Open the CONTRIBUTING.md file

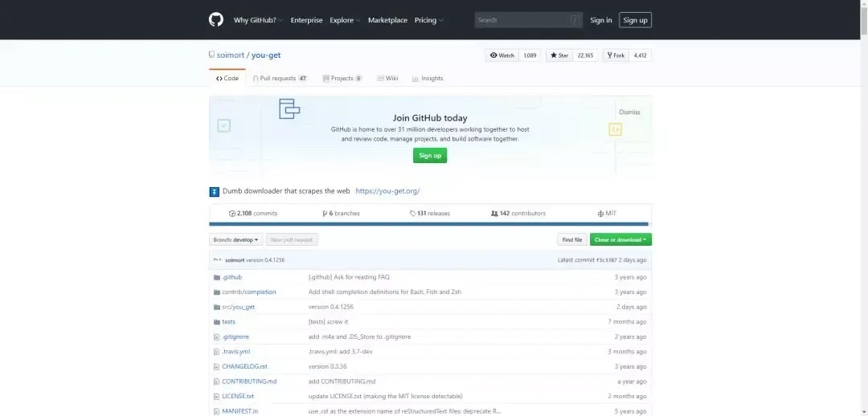(249, 381)
